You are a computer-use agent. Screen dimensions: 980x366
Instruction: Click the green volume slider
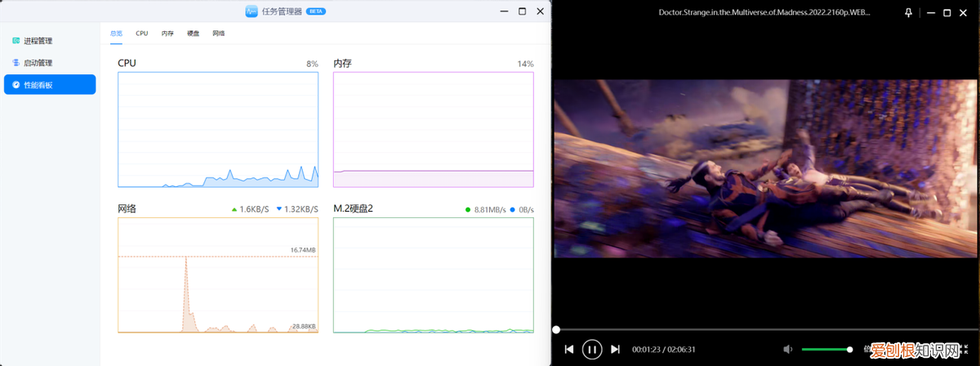[x=826, y=349]
